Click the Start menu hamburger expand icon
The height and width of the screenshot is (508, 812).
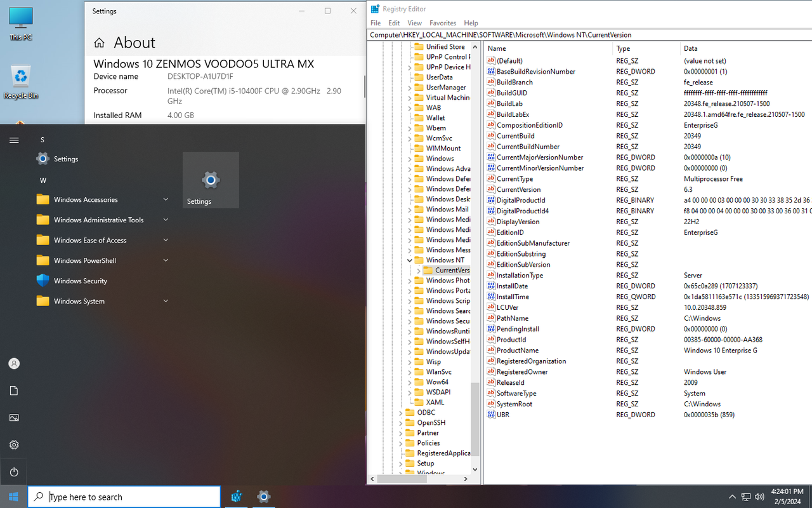coord(14,140)
